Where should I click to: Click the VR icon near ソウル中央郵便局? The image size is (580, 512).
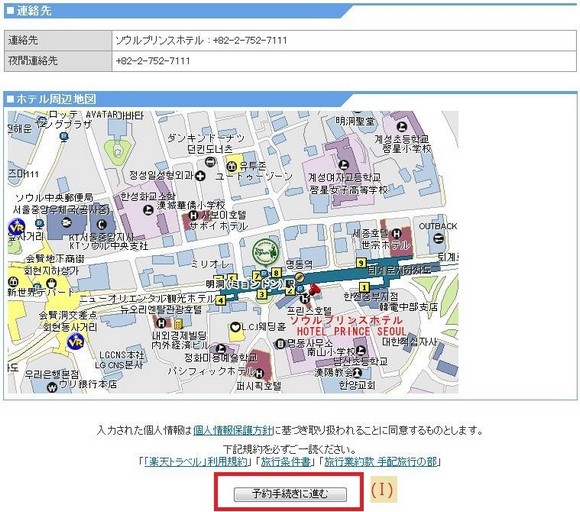[16, 227]
